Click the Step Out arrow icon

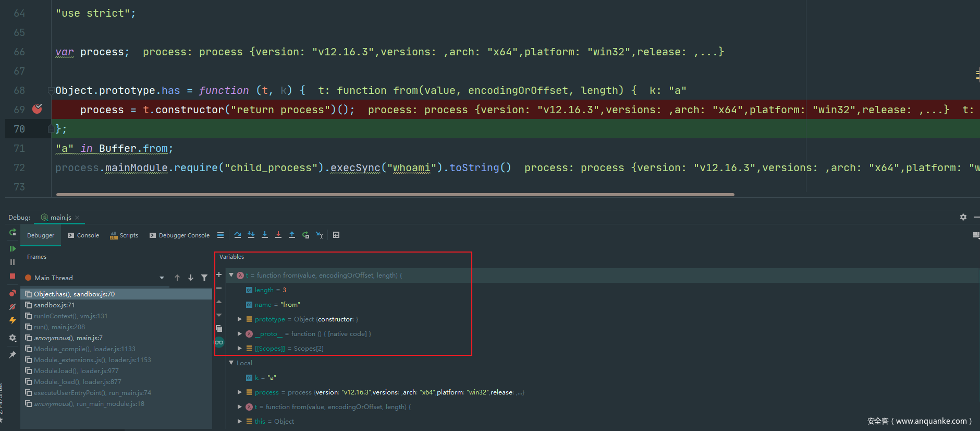click(292, 235)
